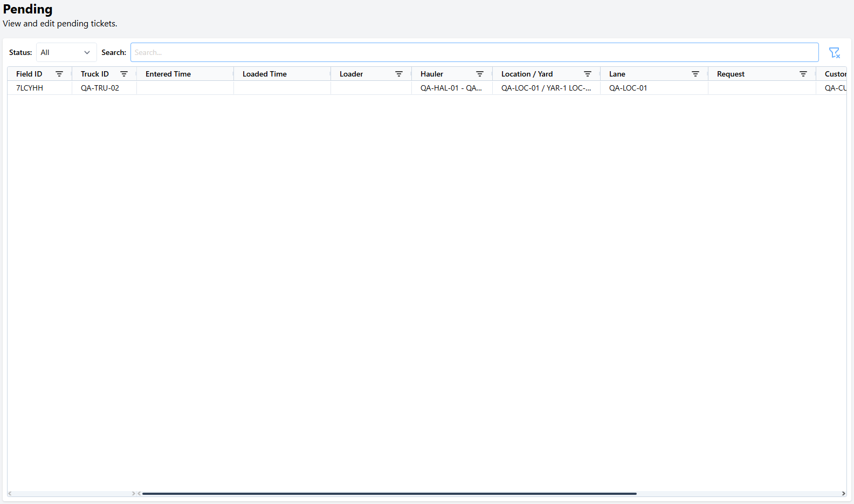The height and width of the screenshot is (504, 854).
Task: Open the Truck ID column filter
Action: coord(124,74)
